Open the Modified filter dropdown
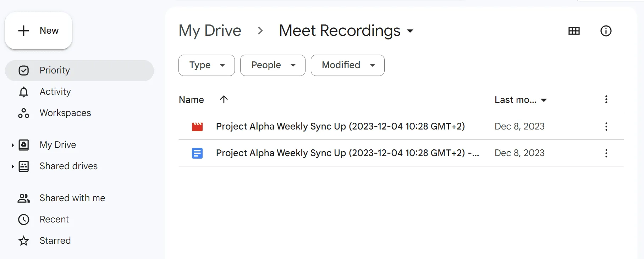Viewport: 644px width, 259px height. pos(348,65)
